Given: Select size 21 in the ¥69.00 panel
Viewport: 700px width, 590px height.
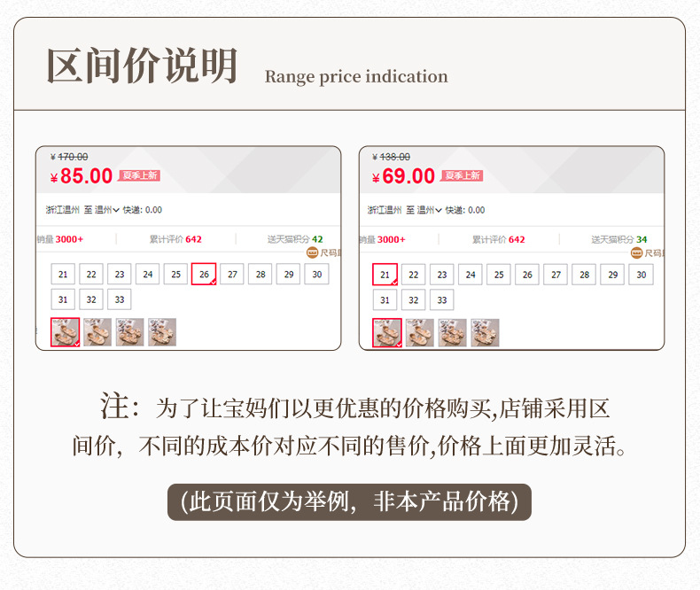Looking at the screenshot, I should (385, 275).
